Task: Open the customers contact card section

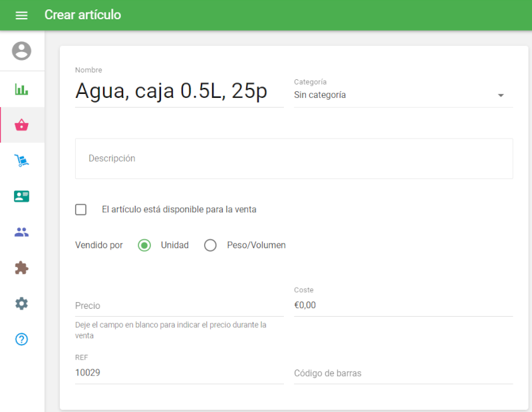Action: (x=22, y=196)
